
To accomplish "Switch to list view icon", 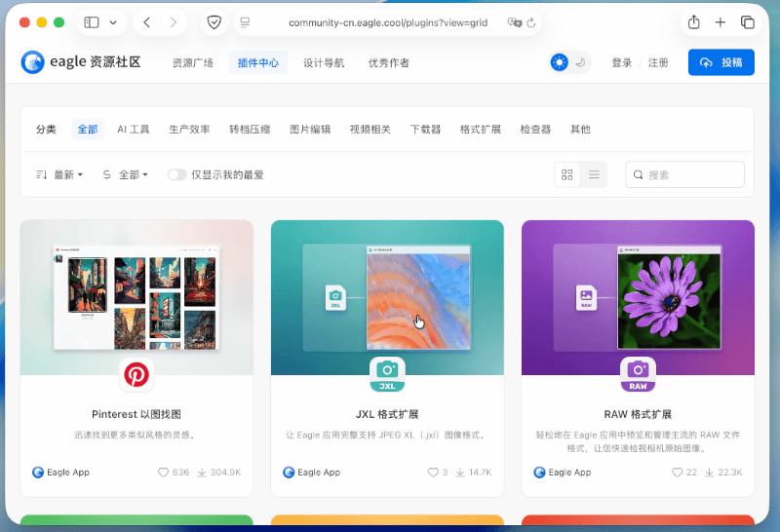I will coord(594,174).
